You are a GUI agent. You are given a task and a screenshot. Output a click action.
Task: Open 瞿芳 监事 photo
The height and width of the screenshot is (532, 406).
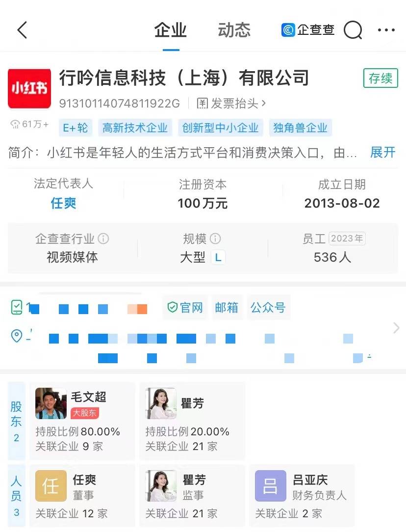point(161,486)
